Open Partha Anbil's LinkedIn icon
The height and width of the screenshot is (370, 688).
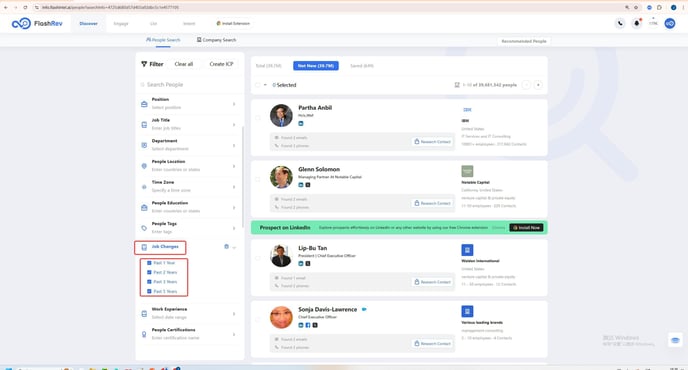click(x=301, y=123)
